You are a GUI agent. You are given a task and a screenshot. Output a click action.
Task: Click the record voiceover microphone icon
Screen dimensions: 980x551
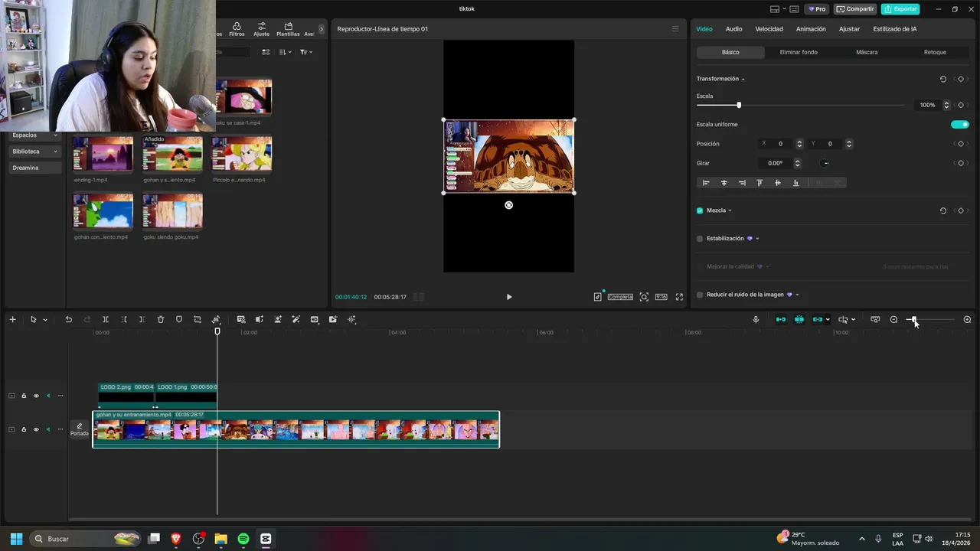[x=756, y=319]
